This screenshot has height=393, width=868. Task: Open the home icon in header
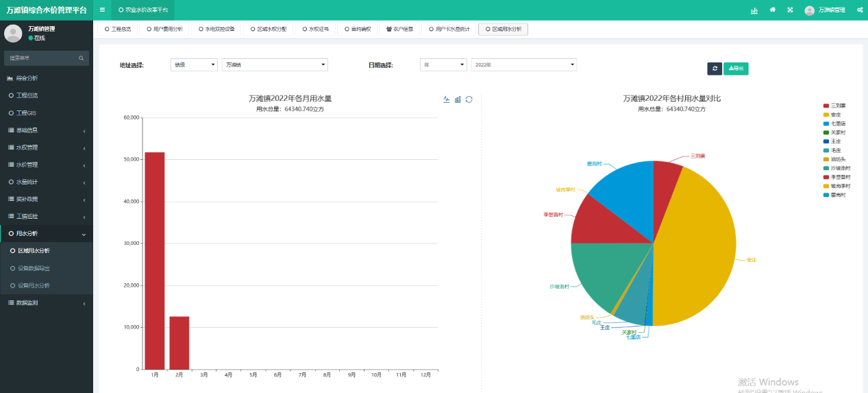773,10
